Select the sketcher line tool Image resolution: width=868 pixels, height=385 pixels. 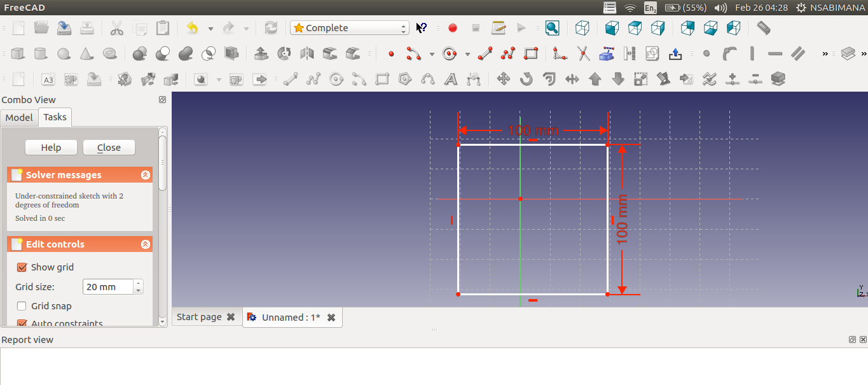tap(485, 53)
